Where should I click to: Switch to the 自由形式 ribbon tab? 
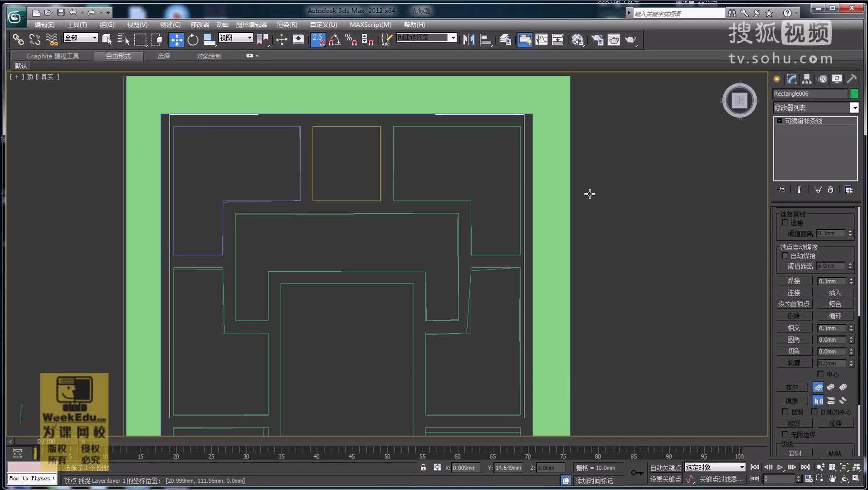tap(117, 56)
